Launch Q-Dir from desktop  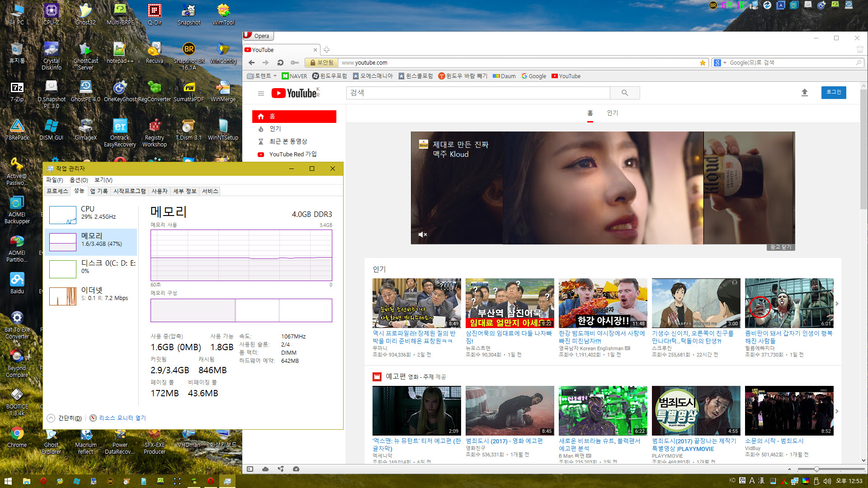coord(155,14)
